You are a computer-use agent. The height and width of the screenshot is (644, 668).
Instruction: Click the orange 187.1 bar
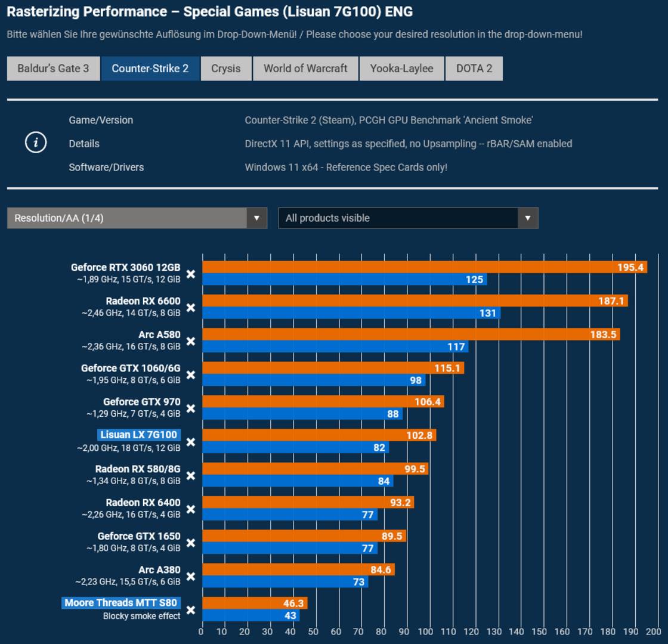(x=415, y=301)
